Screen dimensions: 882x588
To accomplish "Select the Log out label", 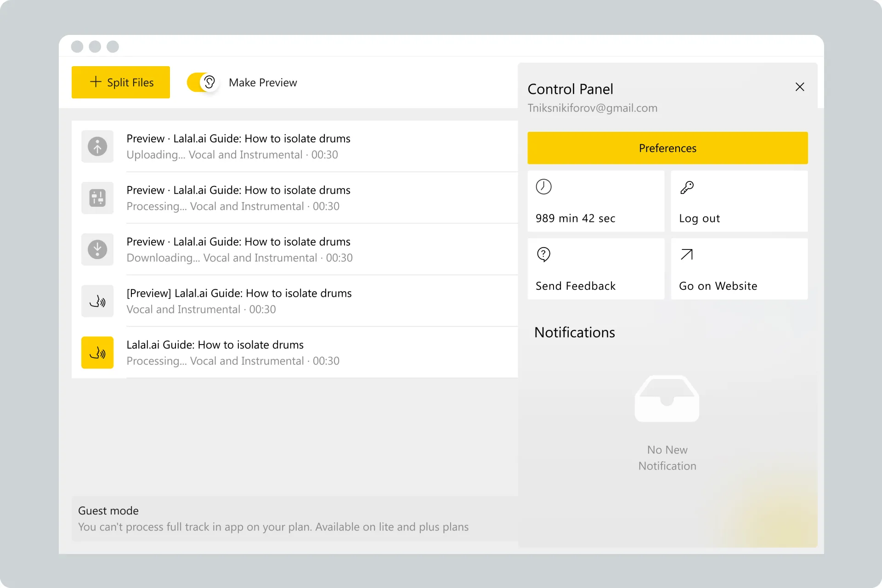I will pos(699,219).
